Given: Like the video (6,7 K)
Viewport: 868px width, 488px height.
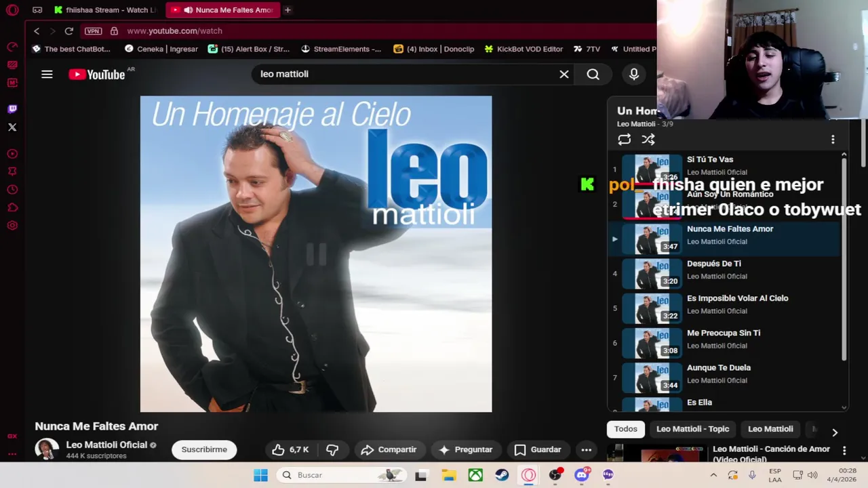Looking at the screenshot, I should (x=290, y=449).
